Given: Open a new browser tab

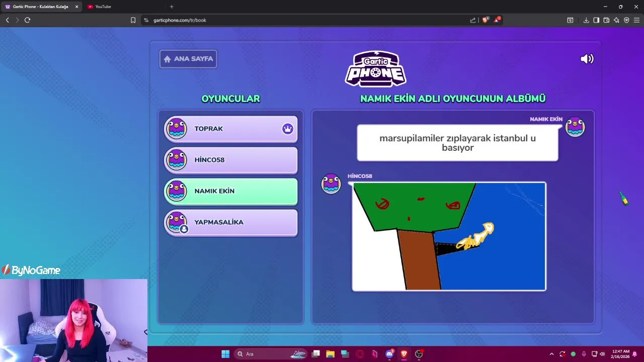Looking at the screenshot, I should 172,7.
